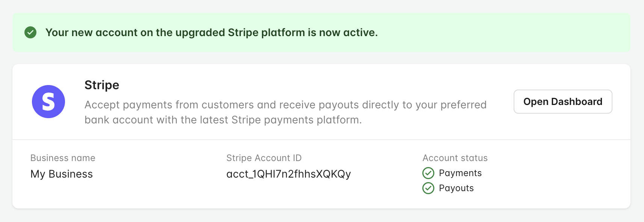Click the purple Stripe logo icon
This screenshot has width=644, height=222.
point(48,101)
